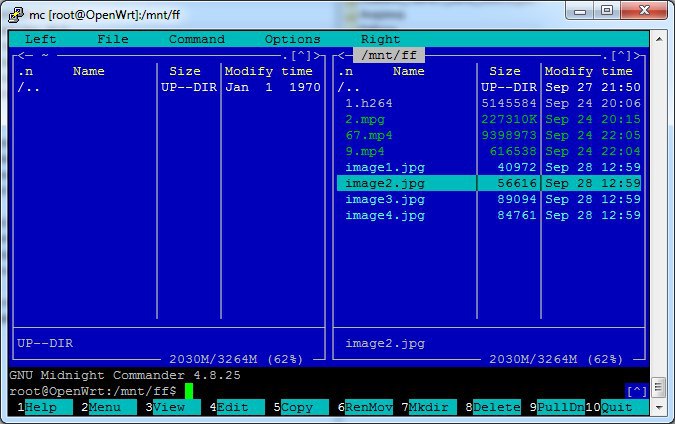Image resolution: width=675 pixels, height=424 pixels.
Task: Open right panel history list [^]
Action: click(621, 56)
